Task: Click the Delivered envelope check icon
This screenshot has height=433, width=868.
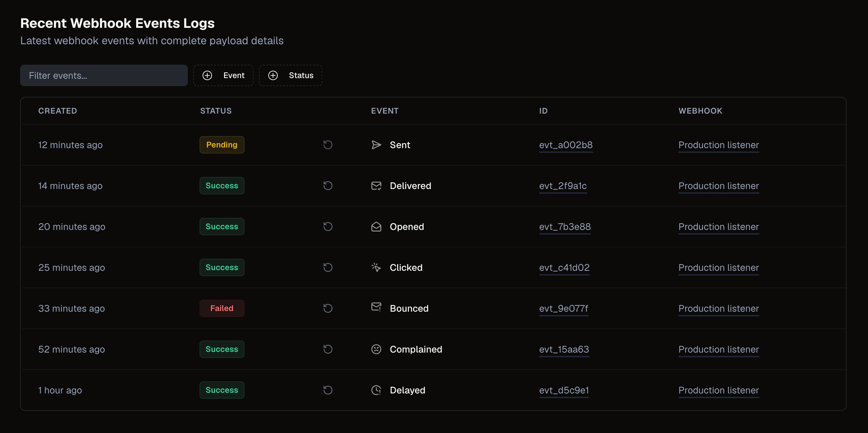Action: coord(376,186)
